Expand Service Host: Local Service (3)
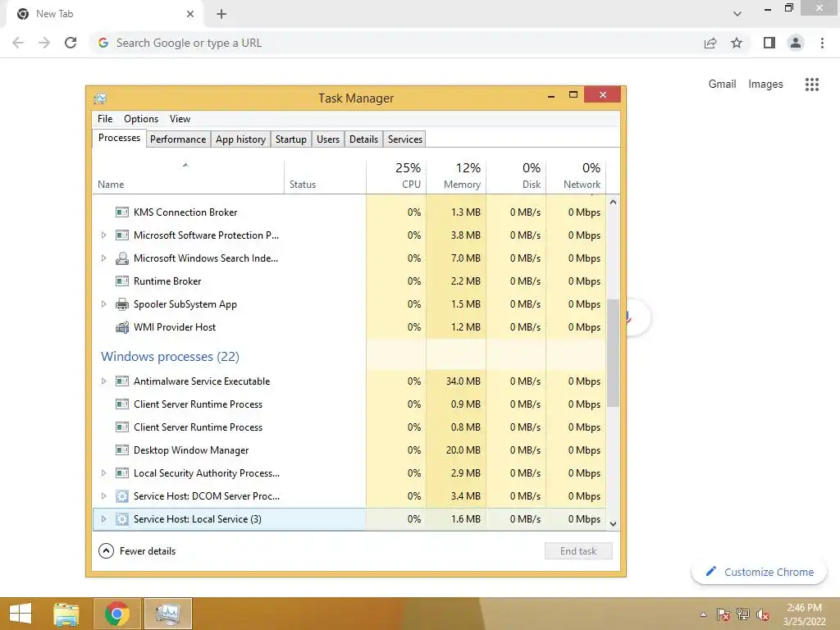 [103, 519]
